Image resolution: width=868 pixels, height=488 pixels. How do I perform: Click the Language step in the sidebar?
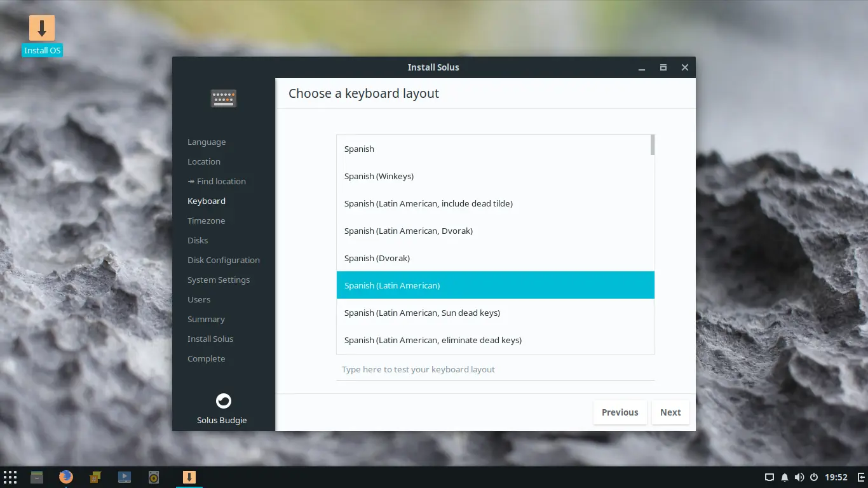coord(207,142)
